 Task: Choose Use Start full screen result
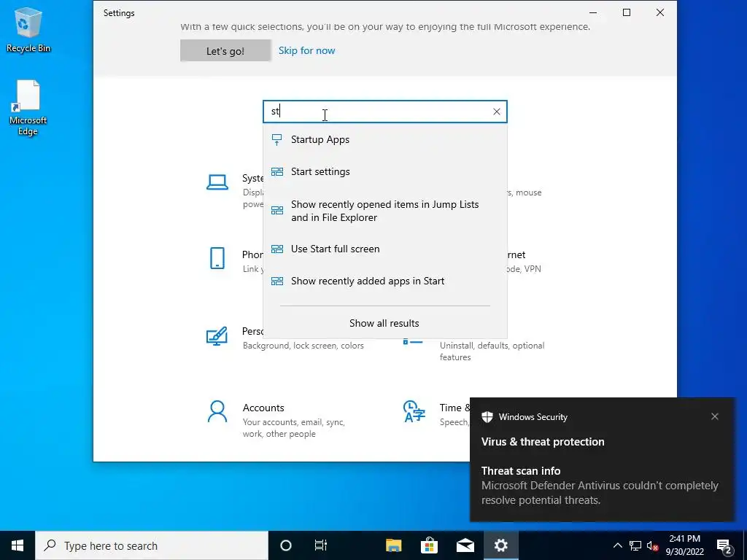pos(385,249)
